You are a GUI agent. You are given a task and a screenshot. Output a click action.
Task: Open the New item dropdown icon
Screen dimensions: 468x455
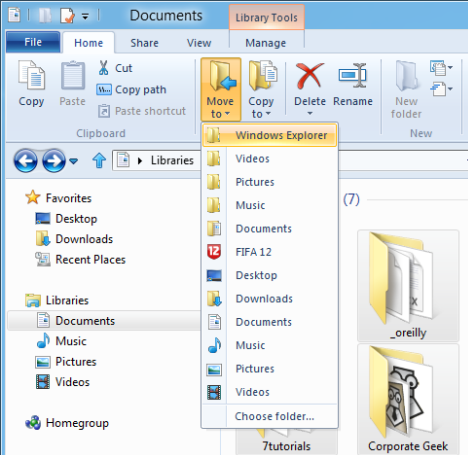tap(441, 68)
